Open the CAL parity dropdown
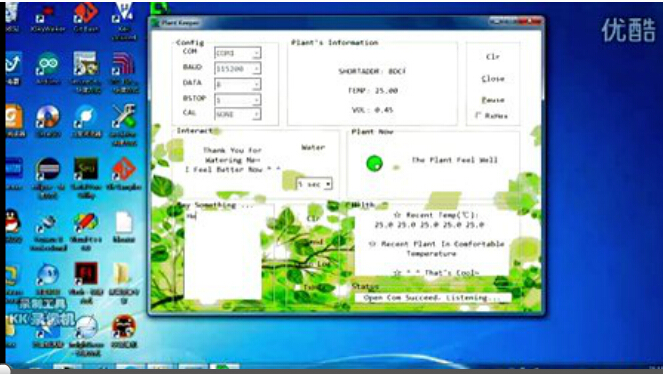The image size is (663, 374). (x=238, y=115)
